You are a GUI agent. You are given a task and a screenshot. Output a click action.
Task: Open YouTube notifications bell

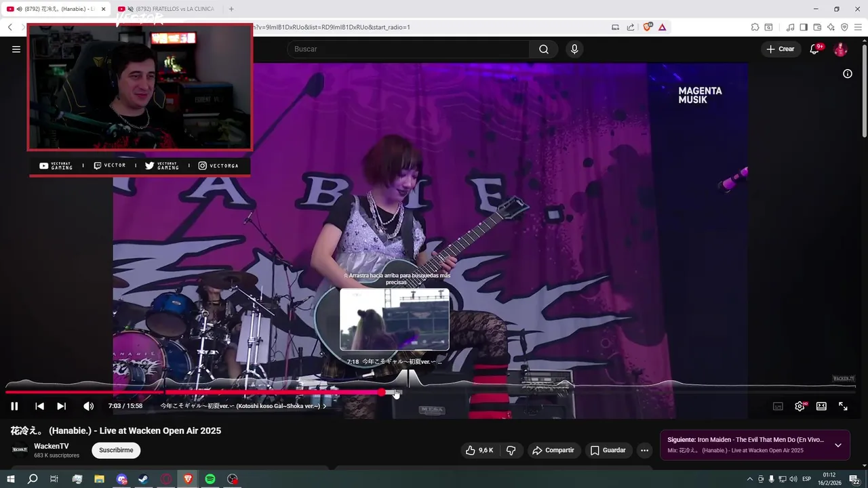click(x=814, y=49)
